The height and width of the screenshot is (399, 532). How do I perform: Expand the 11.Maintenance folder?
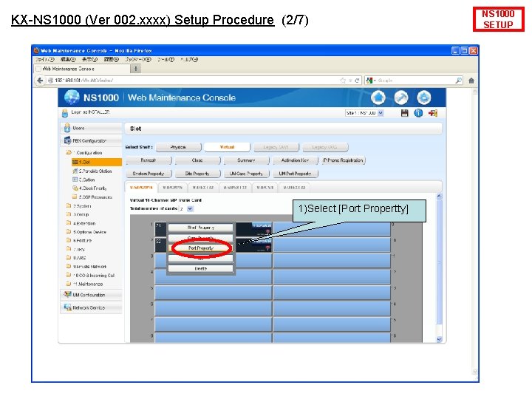[x=69, y=284]
